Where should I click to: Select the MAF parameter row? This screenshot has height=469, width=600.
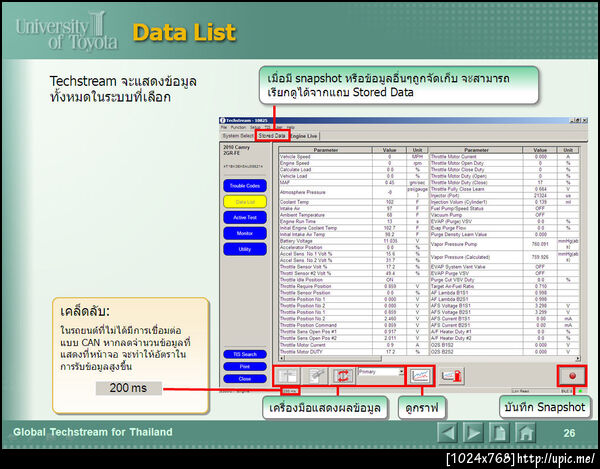click(x=353, y=182)
